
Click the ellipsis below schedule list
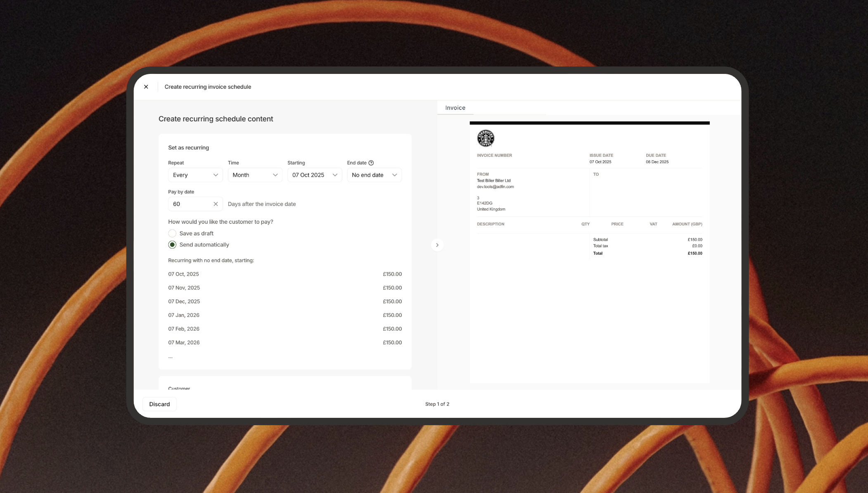[170, 357]
